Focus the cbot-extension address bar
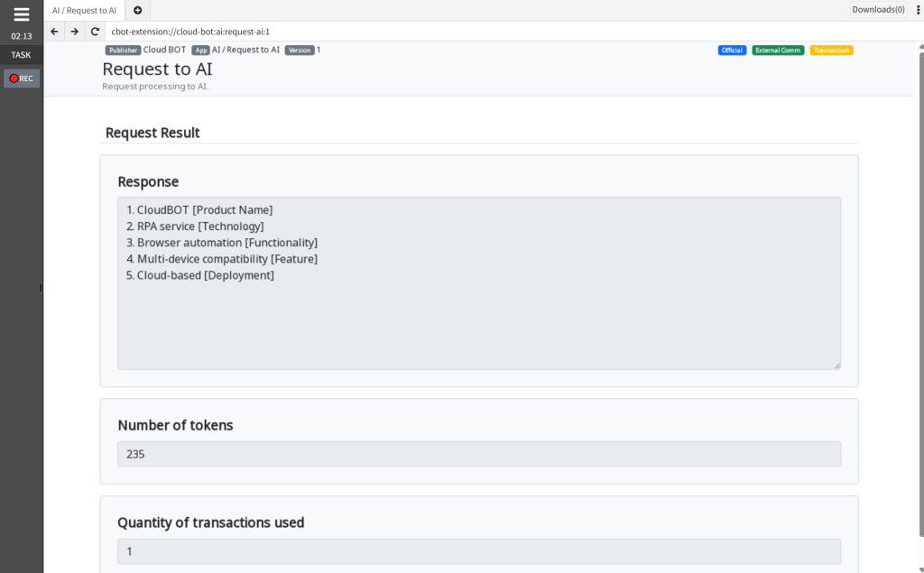This screenshot has width=924, height=573. click(513, 32)
